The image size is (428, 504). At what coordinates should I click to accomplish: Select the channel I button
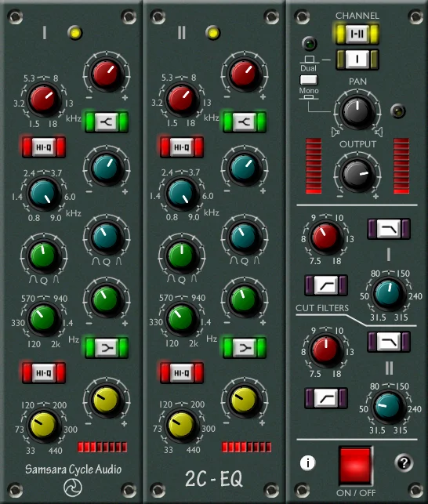point(357,60)
